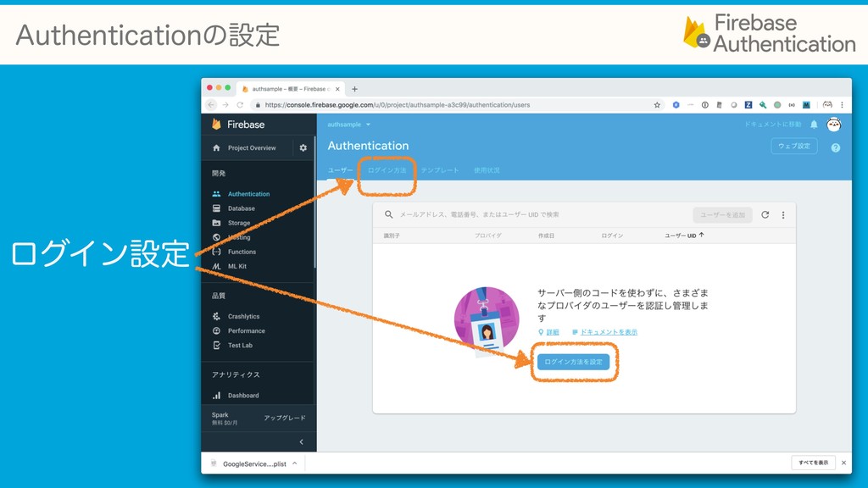The image size is (868, 488).
Task: Click プロバイダ column header
Action: [487, 236]
